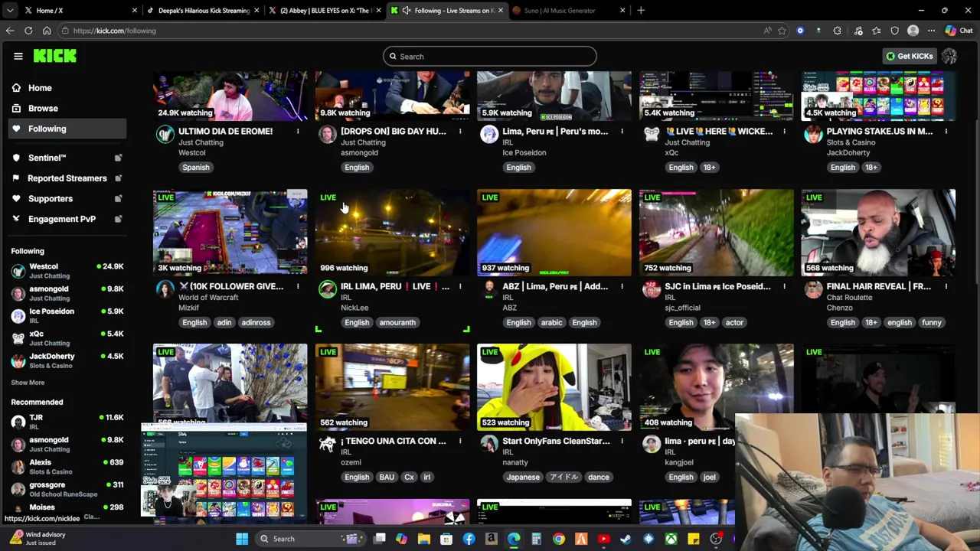The image size is (980, 551).
Task: Open Calculator from taskbar
Action: point(536,539)
